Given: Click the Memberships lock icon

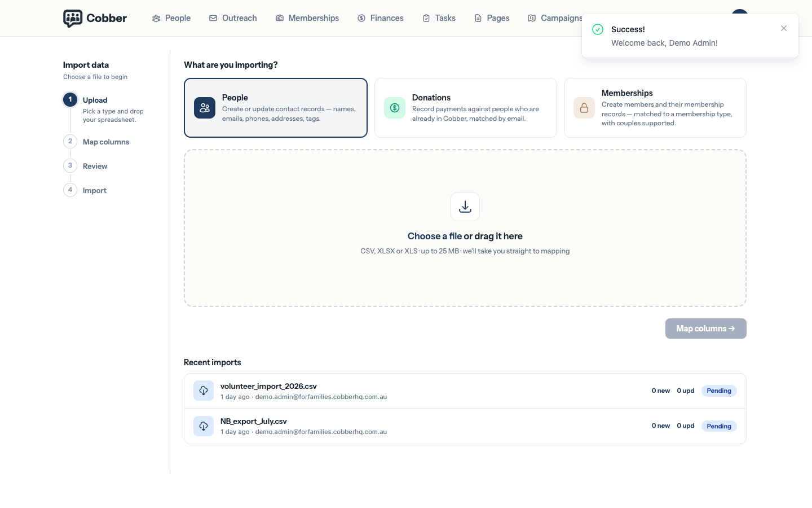Looking at the screenshot, I should pos(584,108).
